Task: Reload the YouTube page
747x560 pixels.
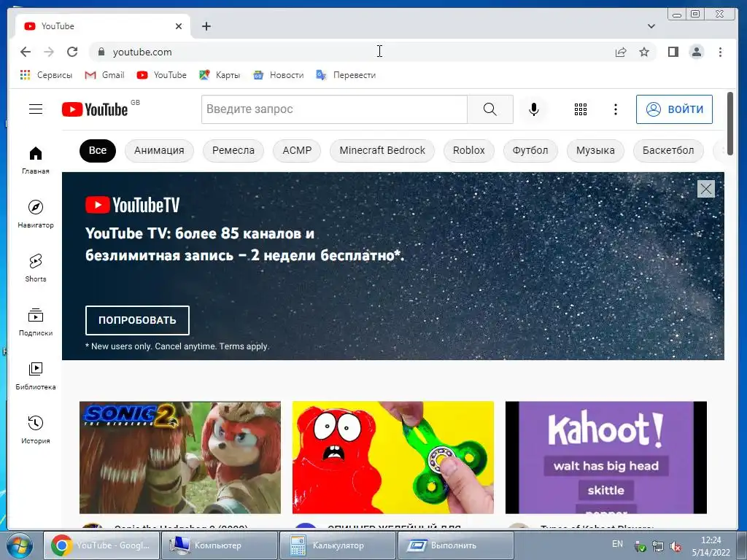Action: click(x=72, y=52)
